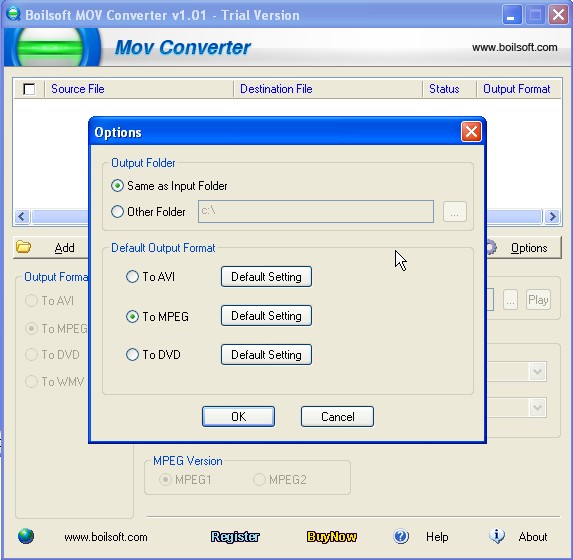Confirm Options with OK button
The width and height of the screenshot is (573, 560).
click(238, 416)
